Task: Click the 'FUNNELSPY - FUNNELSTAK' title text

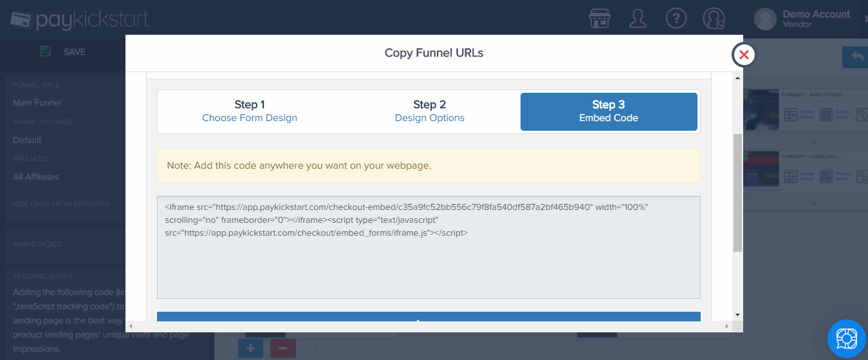Action: pyautogui.click(x=810, y=156)
